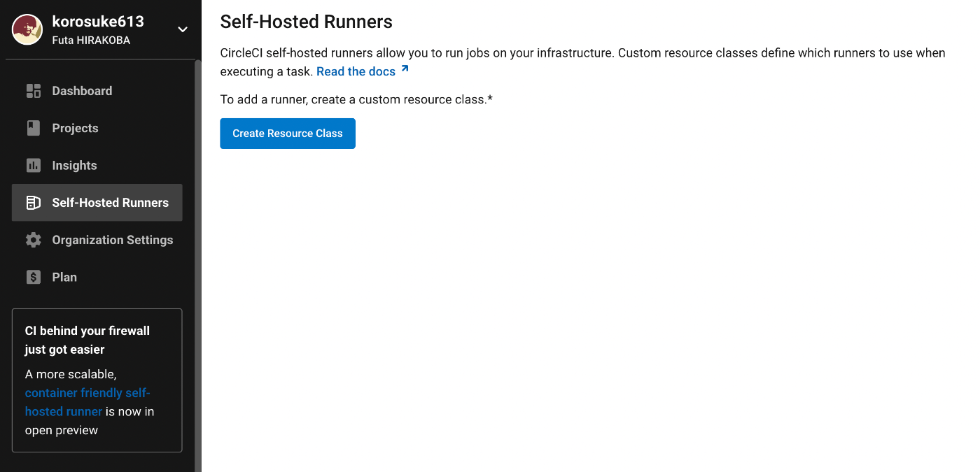Image resolution: width=980 pixels, height=472 pixels.
Task: Open the Read the docs link
Action: 356,71
